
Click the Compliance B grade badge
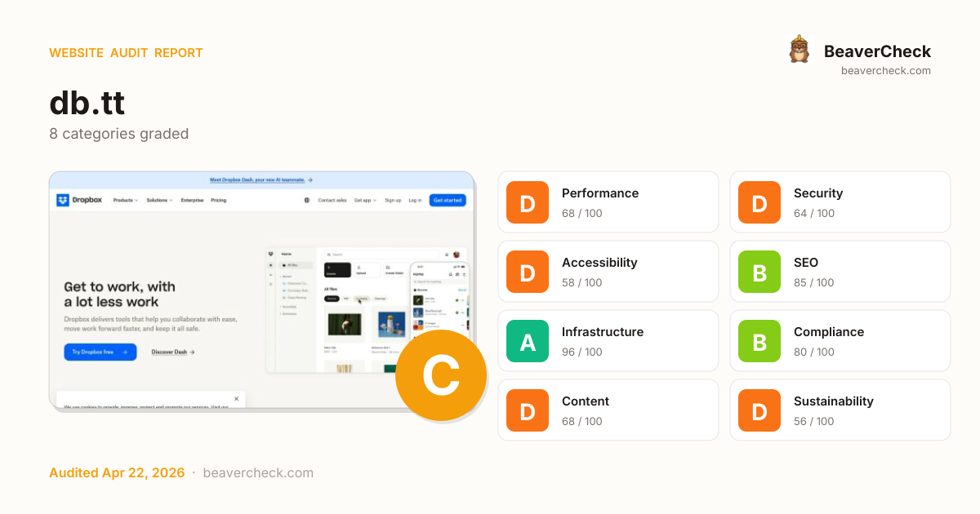(759, 341)
